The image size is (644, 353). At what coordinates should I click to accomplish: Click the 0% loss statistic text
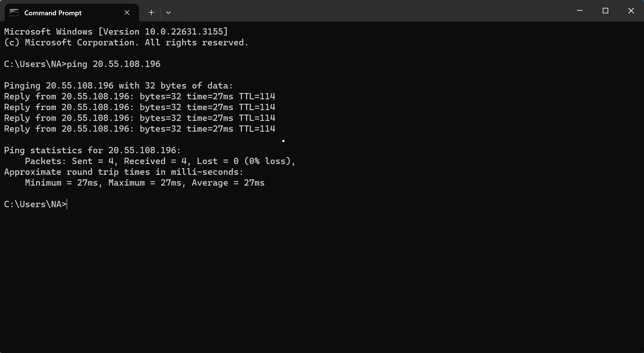tap(269, 161)
